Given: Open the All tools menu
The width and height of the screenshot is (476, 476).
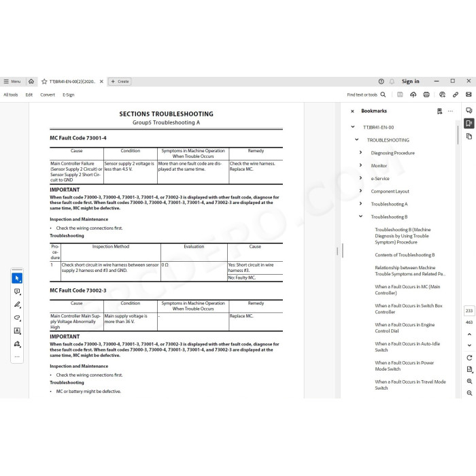Looking at the screenshot, I should 11,95.
